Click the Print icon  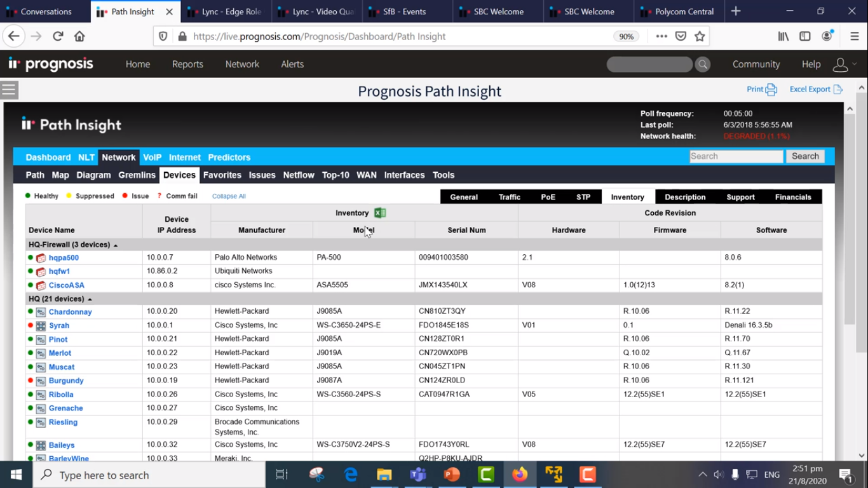[771, 90]
